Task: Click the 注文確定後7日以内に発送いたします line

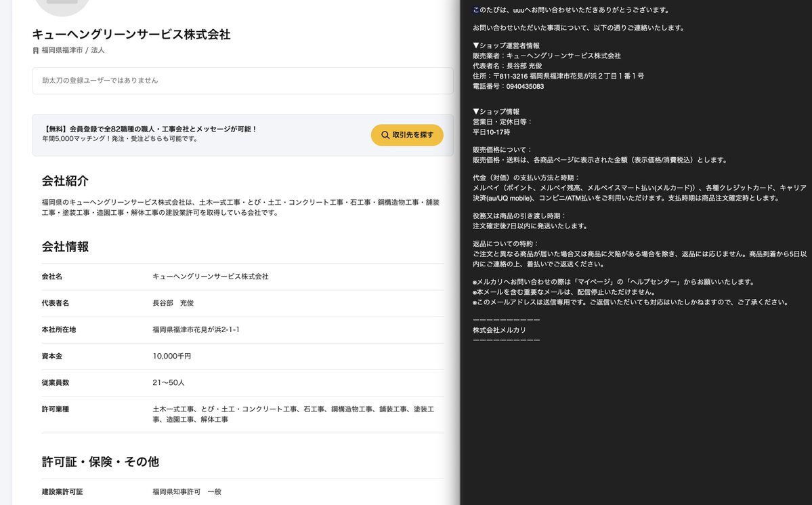Action: tap(530, 226)
